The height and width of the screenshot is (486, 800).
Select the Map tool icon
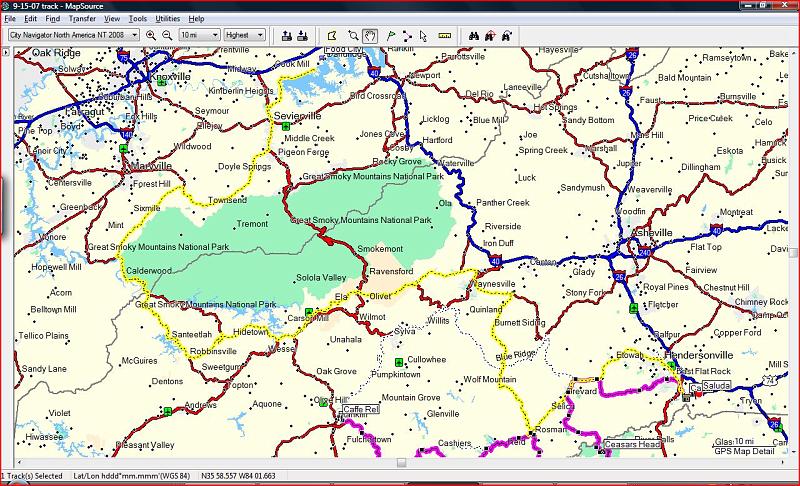[x=332, y=36]
